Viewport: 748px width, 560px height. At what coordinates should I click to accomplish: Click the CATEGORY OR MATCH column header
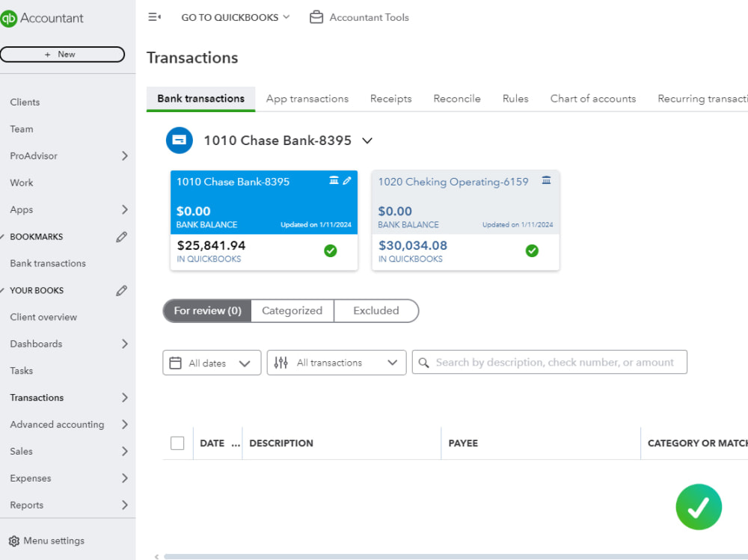pyautogui.click(x=697, y=443)
